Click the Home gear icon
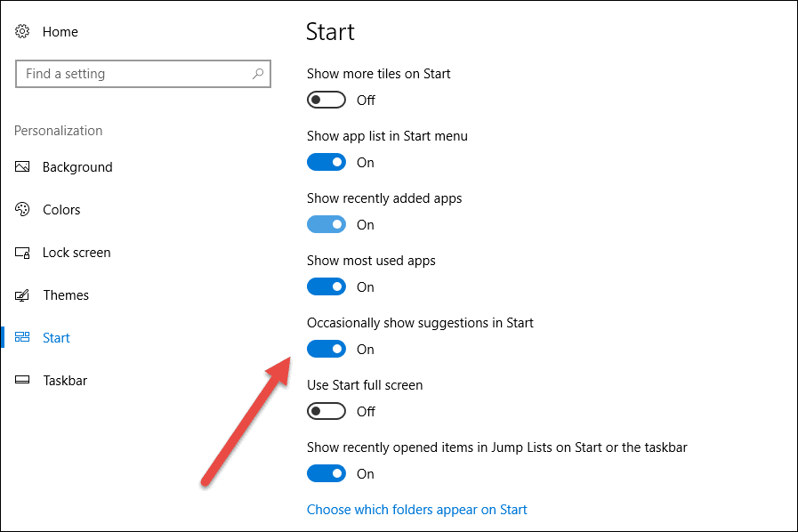This screenshot has height=532, width=798. (x=22, y=31)
